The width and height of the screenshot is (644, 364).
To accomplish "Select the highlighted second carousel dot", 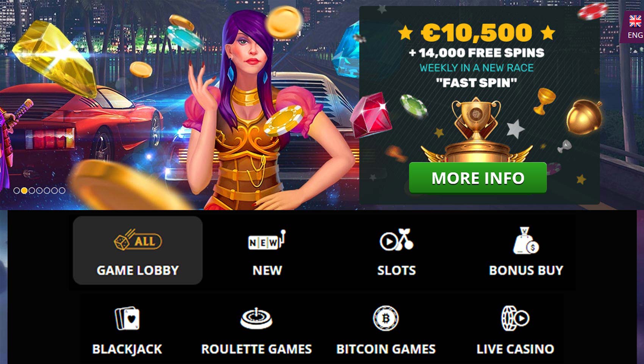I will coord(24,191).
